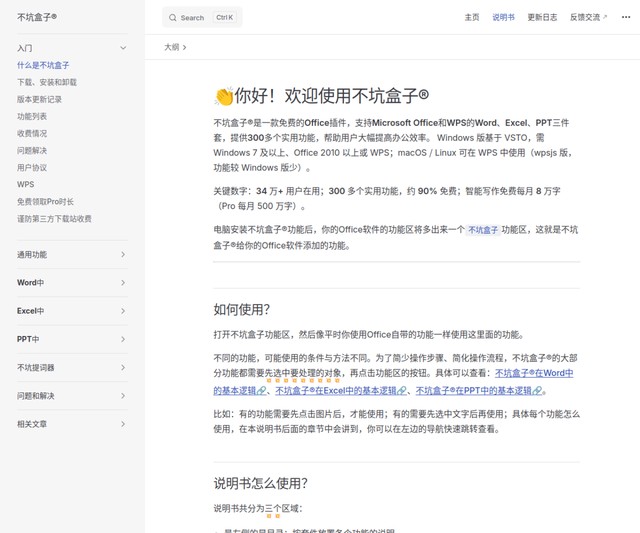Expand the 相关文章 section chevron
Screen dimensions: 640x533
(x=123, y=424)
